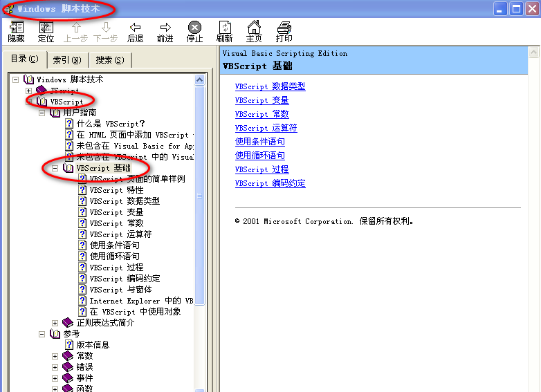Viewport: 541px width, 392px height.
Task: Go forward with the 前进 arrow icon
Action: point(165,27)
